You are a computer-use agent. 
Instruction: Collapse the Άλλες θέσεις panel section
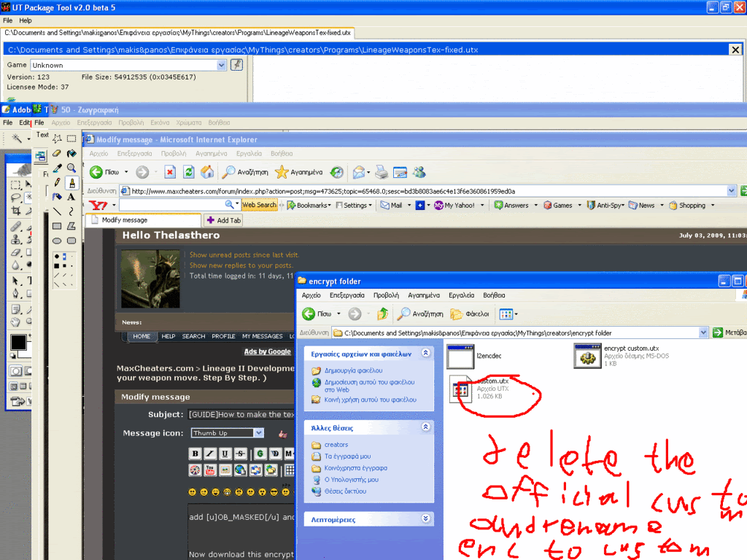[x=426, y=427]
